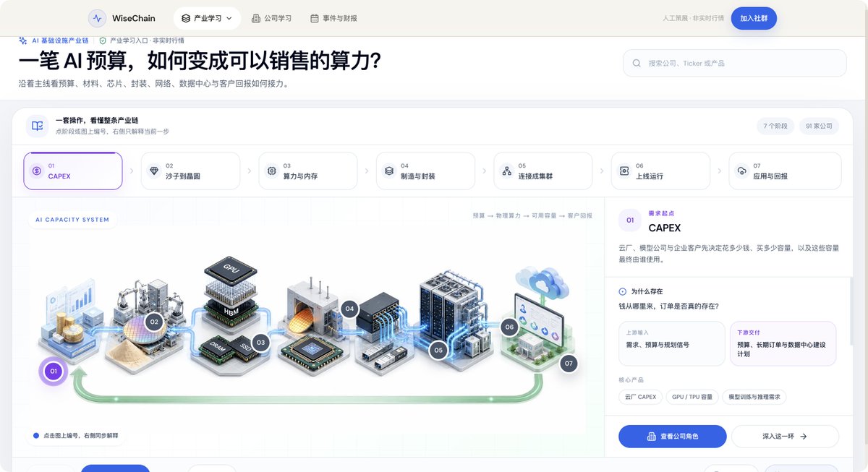This screenshot has width=868, height=472.
Task: Click the calendar icon beside 事件与财报
Action: 314,19
